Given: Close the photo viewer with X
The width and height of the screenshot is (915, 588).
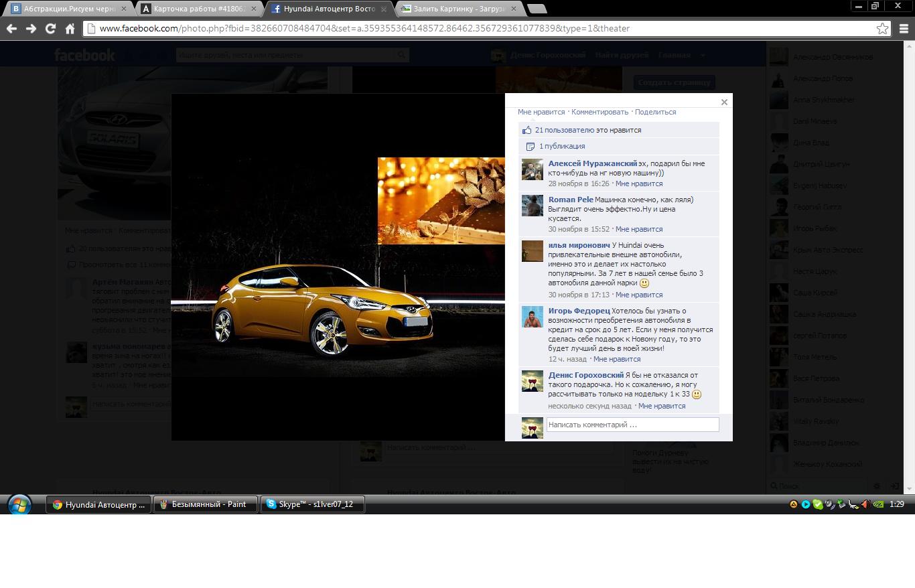Looking at the screenshot, I should click(724, 102).
